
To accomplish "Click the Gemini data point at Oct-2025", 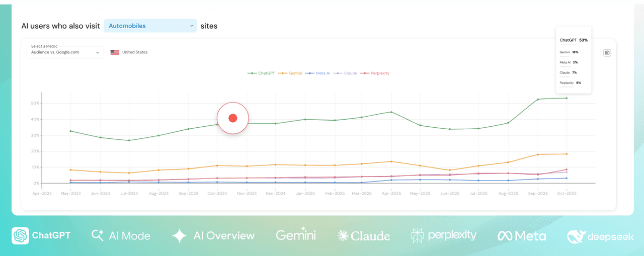I will (x=567, y=154).
